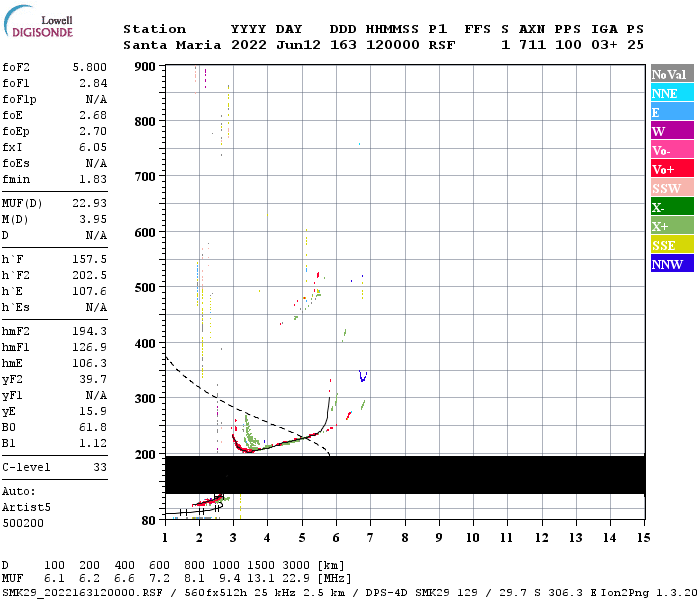Click the AXN value 711

[x=532, y=45]
